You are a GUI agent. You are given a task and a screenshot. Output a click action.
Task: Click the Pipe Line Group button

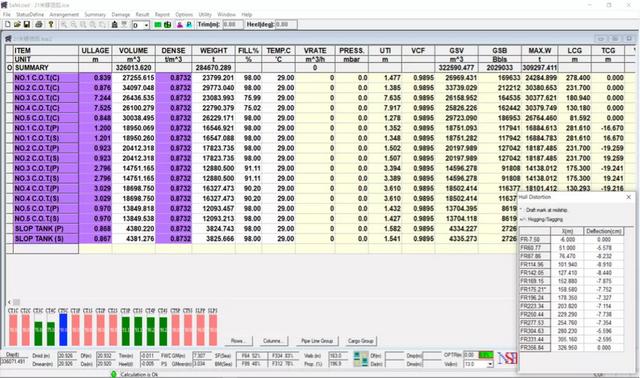click(x=317, y=341)
